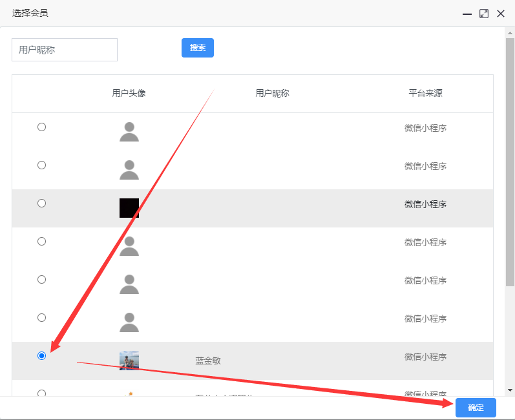Click the blue 搜索 search button

click(197, 48)
